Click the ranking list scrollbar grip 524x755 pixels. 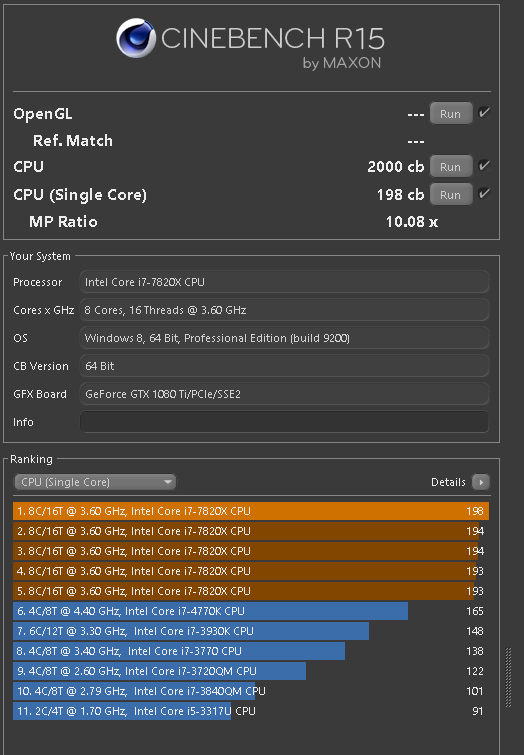click(x=508, y=677)
